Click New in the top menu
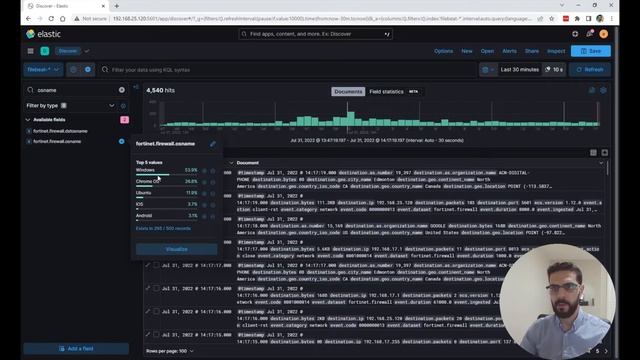 pyautogui.click(x=467, y=51)
